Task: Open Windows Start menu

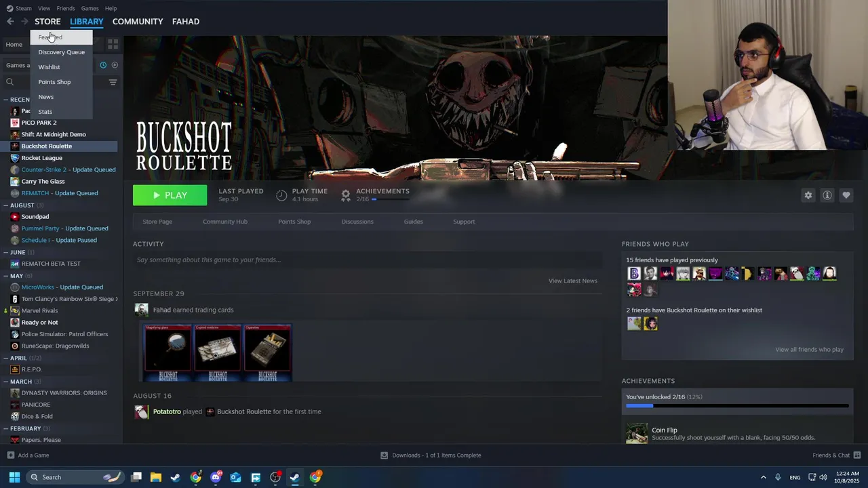Action: point(14,477)
